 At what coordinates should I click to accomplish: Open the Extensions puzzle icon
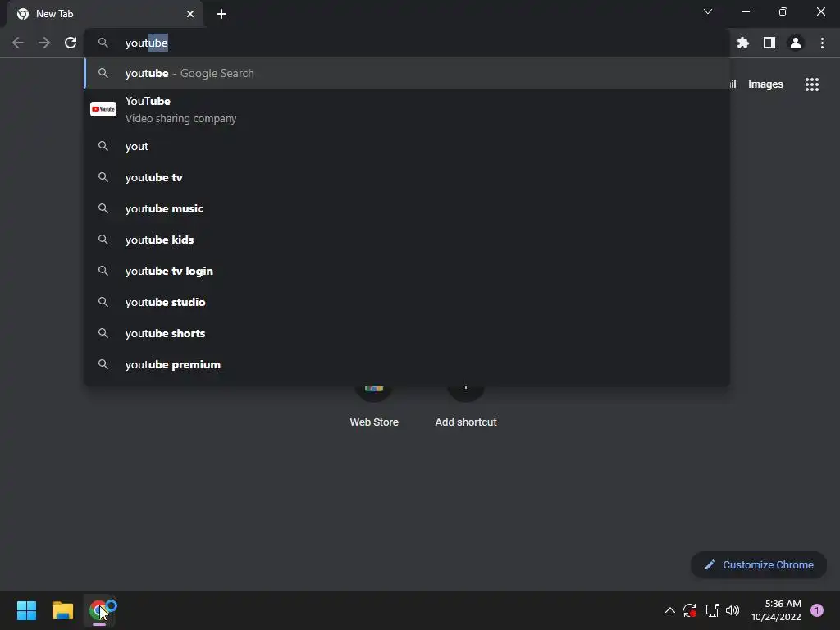point(743,43)
